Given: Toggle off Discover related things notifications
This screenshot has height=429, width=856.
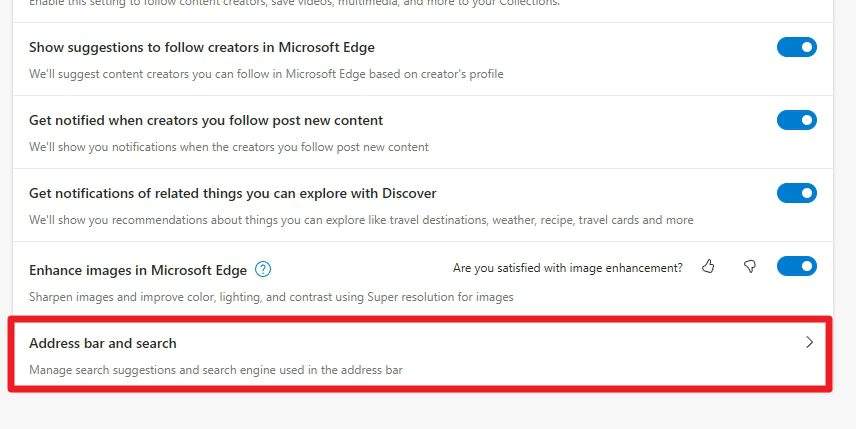Looking at the screenshot, I should 796,193.
